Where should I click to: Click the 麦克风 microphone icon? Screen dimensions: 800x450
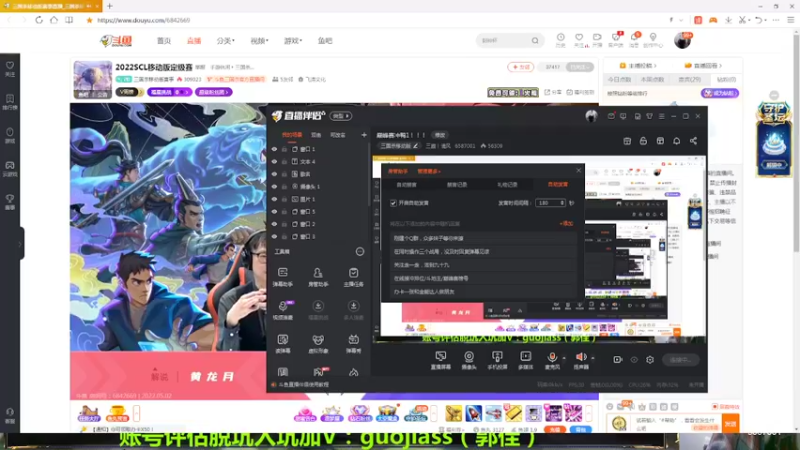[552, 359]
